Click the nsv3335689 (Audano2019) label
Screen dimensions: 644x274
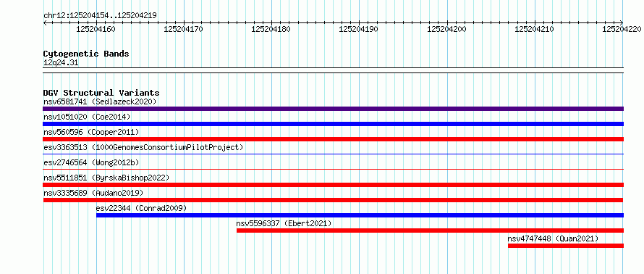[93, 193]
